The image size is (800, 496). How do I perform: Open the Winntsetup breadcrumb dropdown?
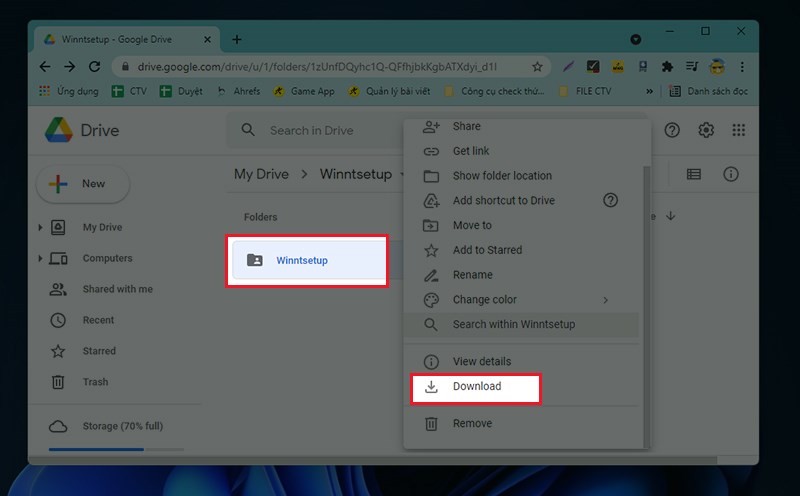click(x=402, y=175)
